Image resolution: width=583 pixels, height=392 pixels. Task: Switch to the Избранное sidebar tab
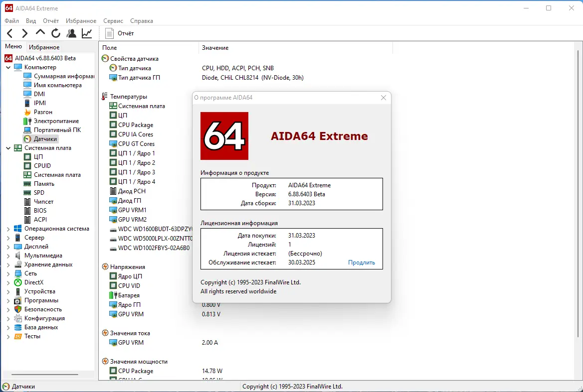point(44,47)
